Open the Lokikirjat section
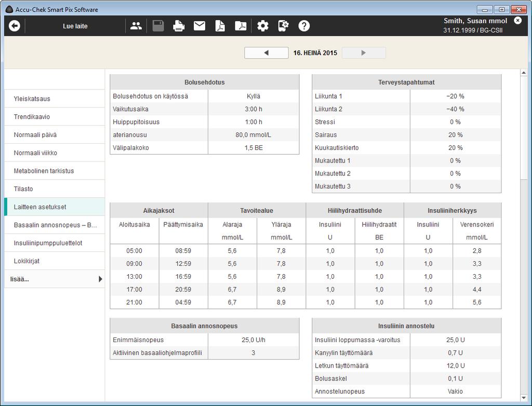The width and height of the screenshot is (532, 406). [x=54, y=261]
